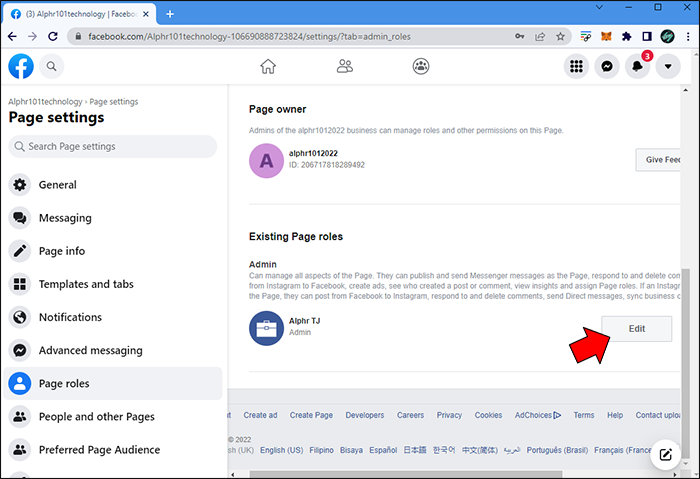Click the Share this page icon

[x=540, y=37]
